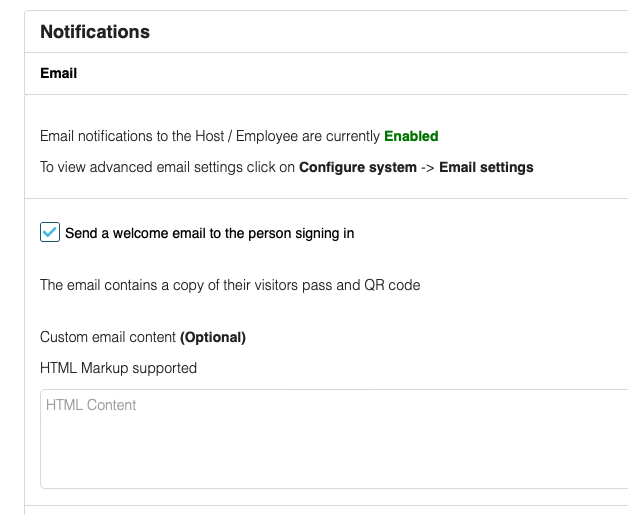Click the bold 'Configure system' text
Image resolution: width=628 pixels, height=515 pixels.
click(x=358, y=167)
